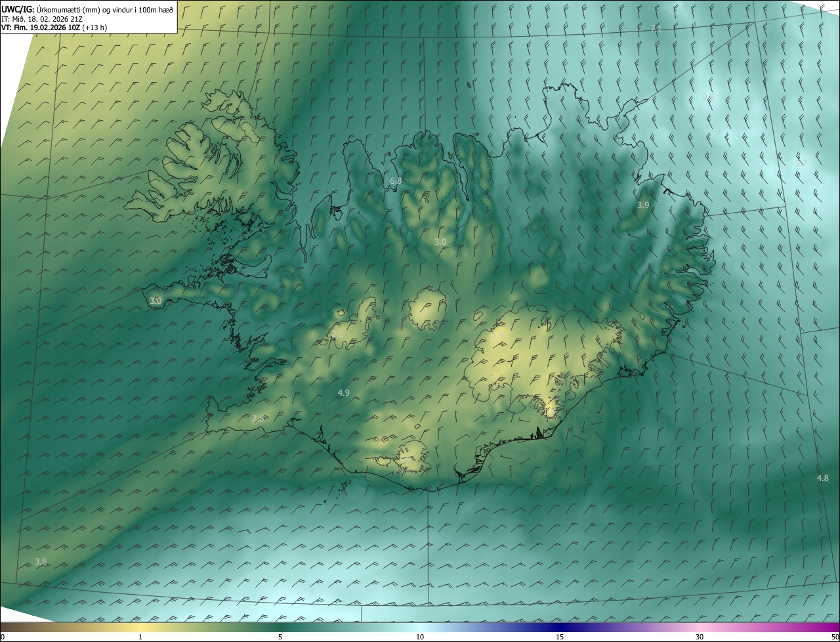Click the map title starting "UWC/IG: Úrkomumætti"
This screenshot has width=840, height=642.
[x=87, y=9]
